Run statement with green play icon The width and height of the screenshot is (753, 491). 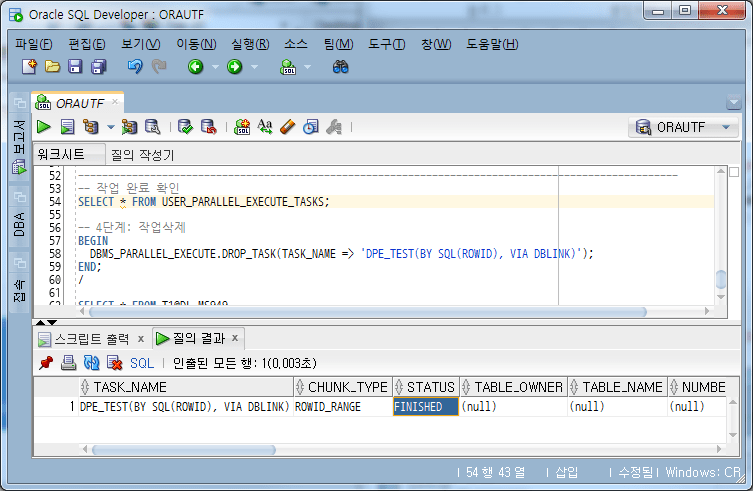(44, 127)
